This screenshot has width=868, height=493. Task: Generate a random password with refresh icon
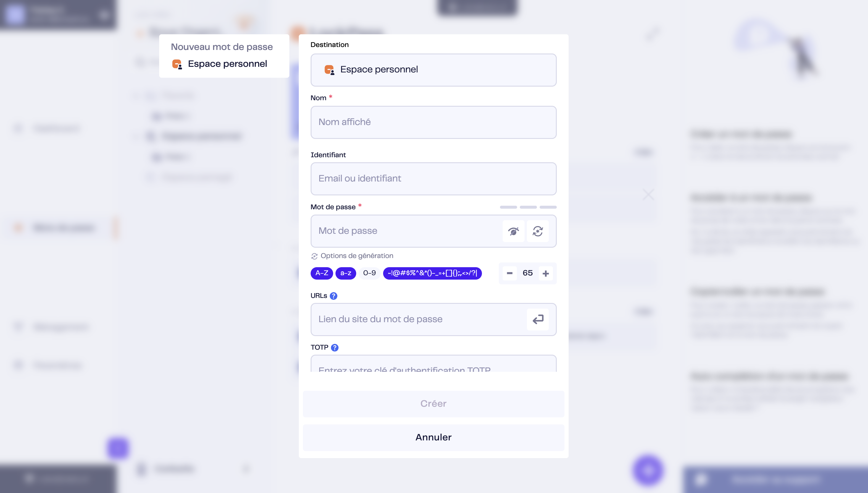pos(538,231)
